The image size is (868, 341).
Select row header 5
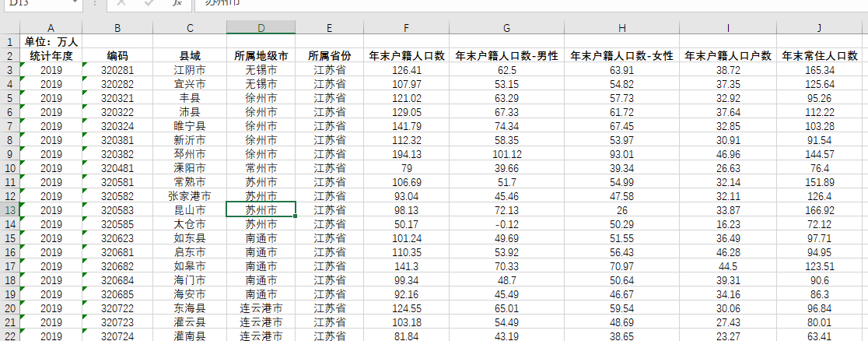pos(9,98)
